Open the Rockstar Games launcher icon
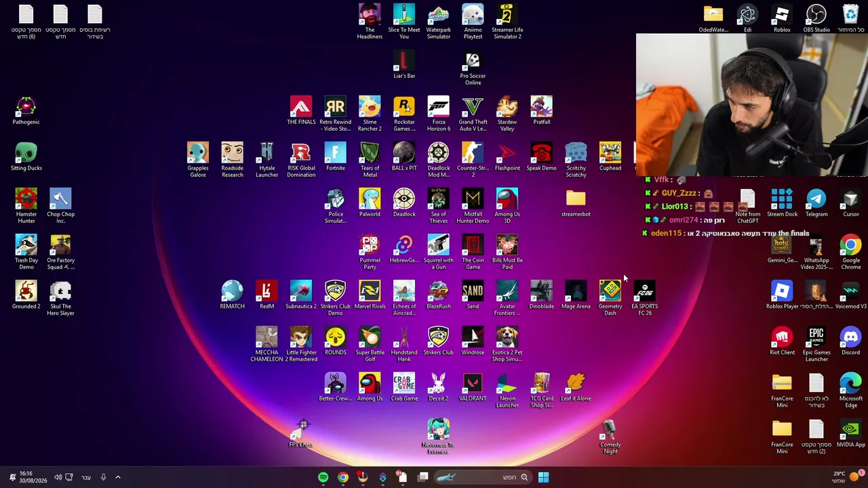This screenshot has width=868, height=488. click(x=404, y=114)
